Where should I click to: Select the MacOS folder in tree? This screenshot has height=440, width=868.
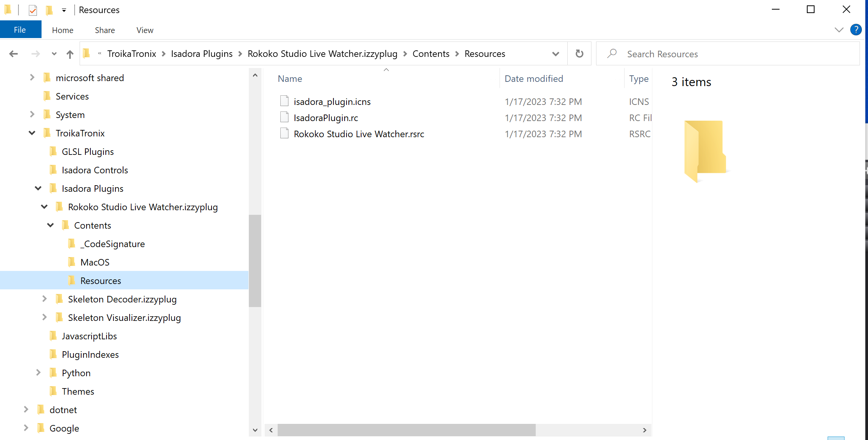point(95,262)
